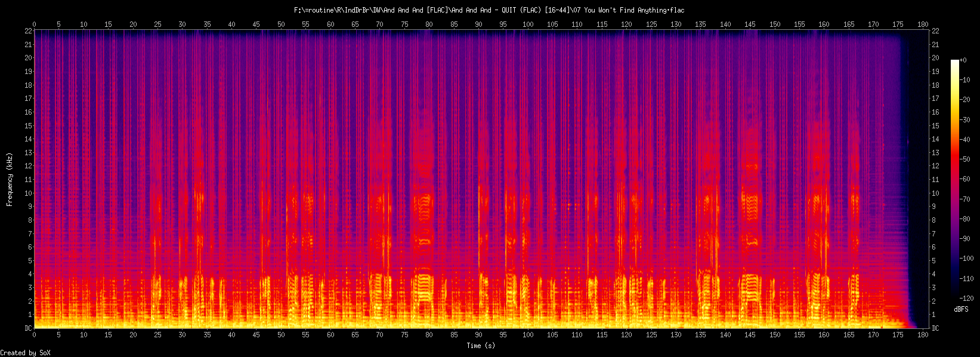Select the "-30" value on the color scale
Screen dimensions: 980x357
coord(964,120)
